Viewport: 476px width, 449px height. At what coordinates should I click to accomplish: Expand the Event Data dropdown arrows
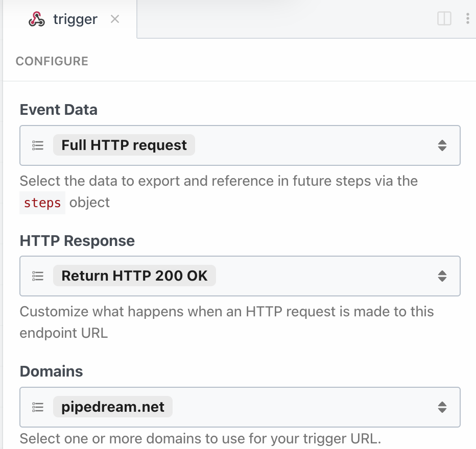[442, 145]
